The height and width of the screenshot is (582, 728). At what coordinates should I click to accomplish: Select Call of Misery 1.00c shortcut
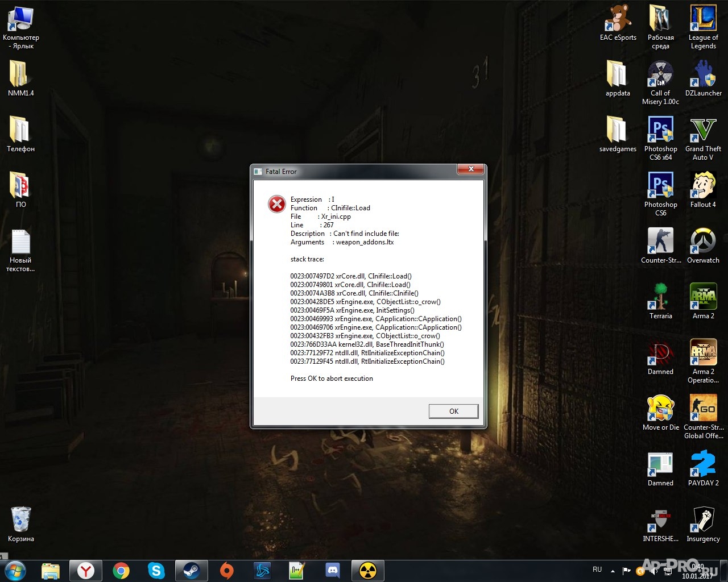tap(661, 83)
